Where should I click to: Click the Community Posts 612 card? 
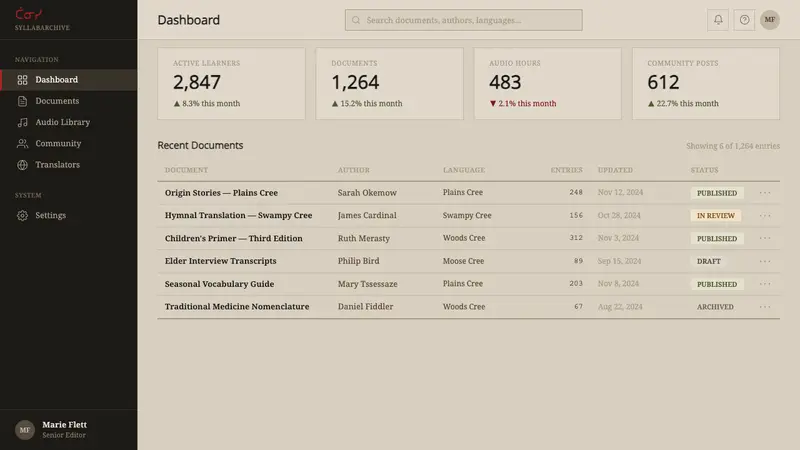click(x=706, y=84)
